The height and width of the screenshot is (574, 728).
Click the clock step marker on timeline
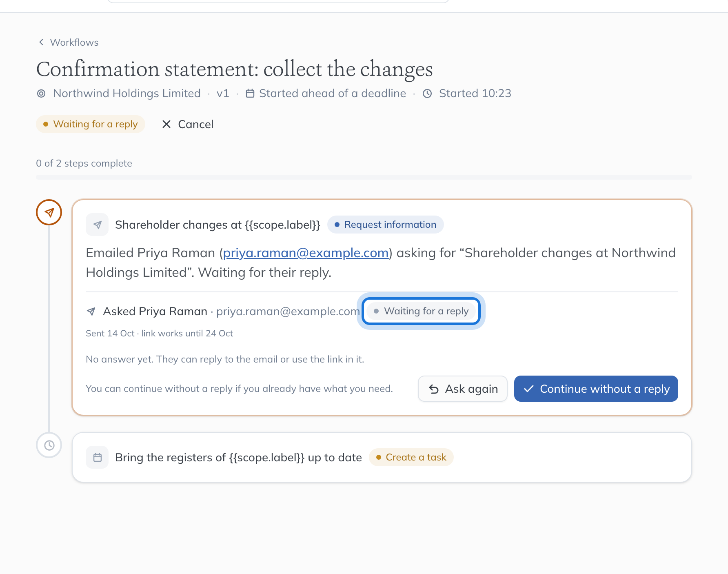(49, 445)
